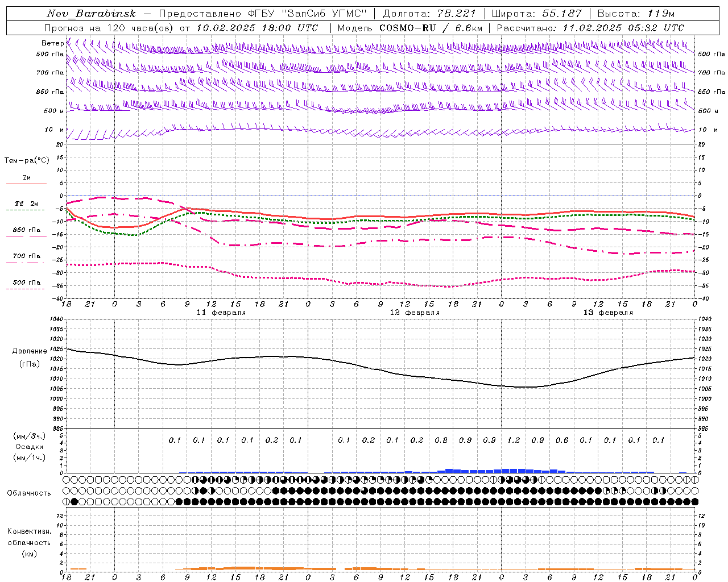
Task: Click the Конвективн. convective cloud label
Action: click(29, 531)
